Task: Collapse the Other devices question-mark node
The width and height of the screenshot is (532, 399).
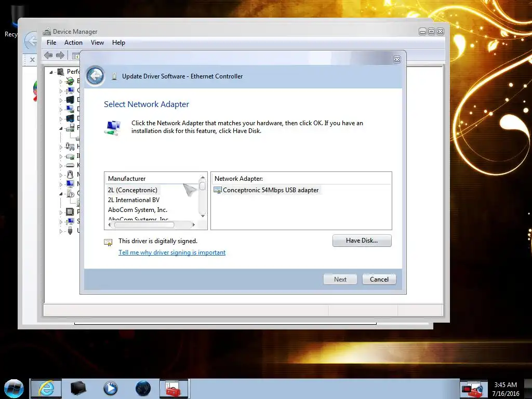Action: (61, 194)
